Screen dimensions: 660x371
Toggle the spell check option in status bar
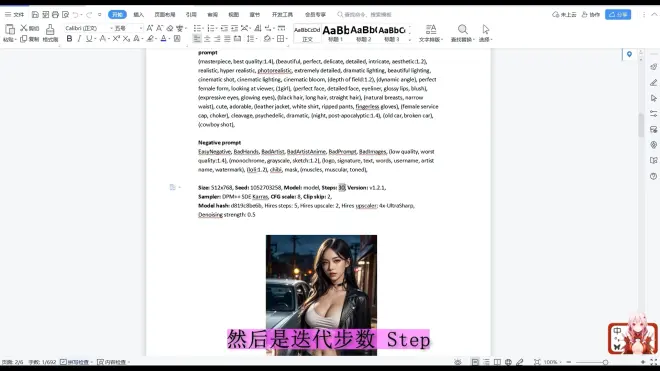[75, 362]
